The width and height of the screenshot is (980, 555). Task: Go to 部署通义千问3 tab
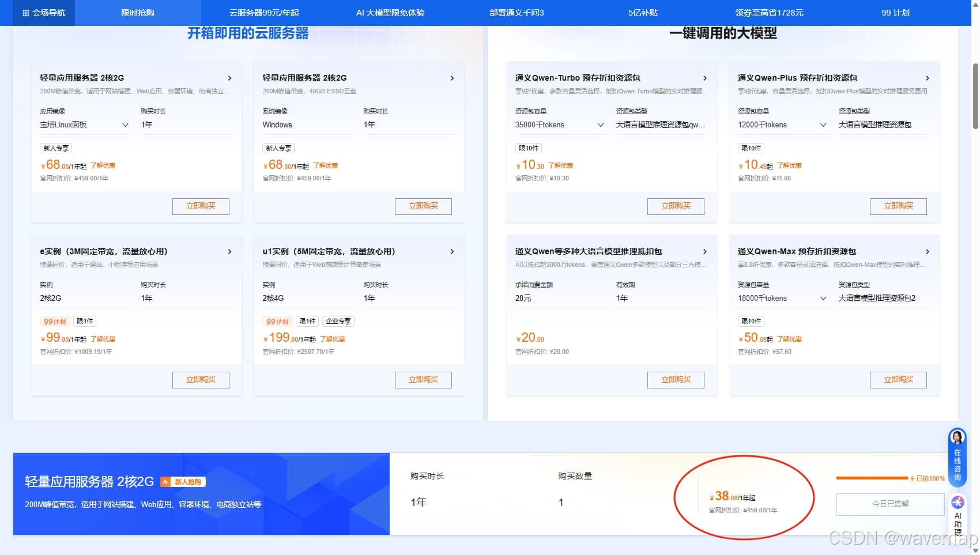pyautogui.click(x=517, y=13)
